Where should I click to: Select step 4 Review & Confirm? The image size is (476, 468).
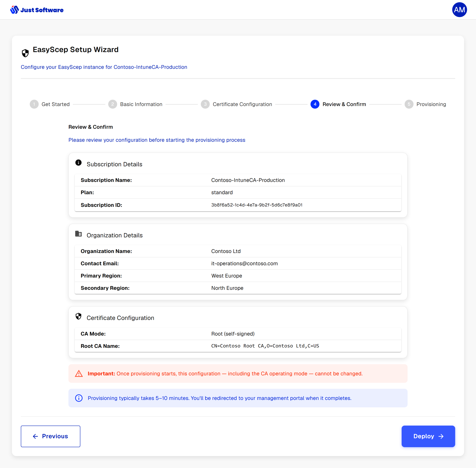pos(338,104)
